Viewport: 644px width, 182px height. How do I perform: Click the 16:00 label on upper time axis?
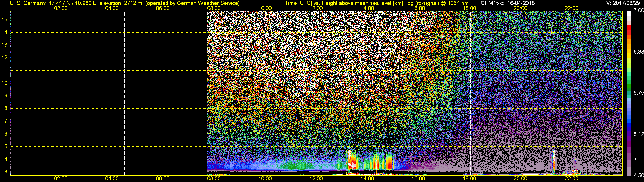point(418,8)
